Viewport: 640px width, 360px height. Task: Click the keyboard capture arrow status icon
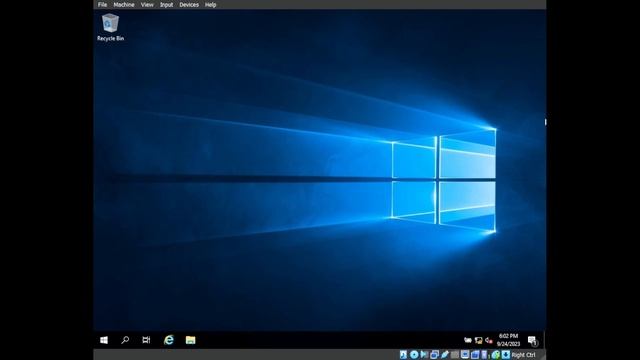pyautogui.click(x=506, y=355)
